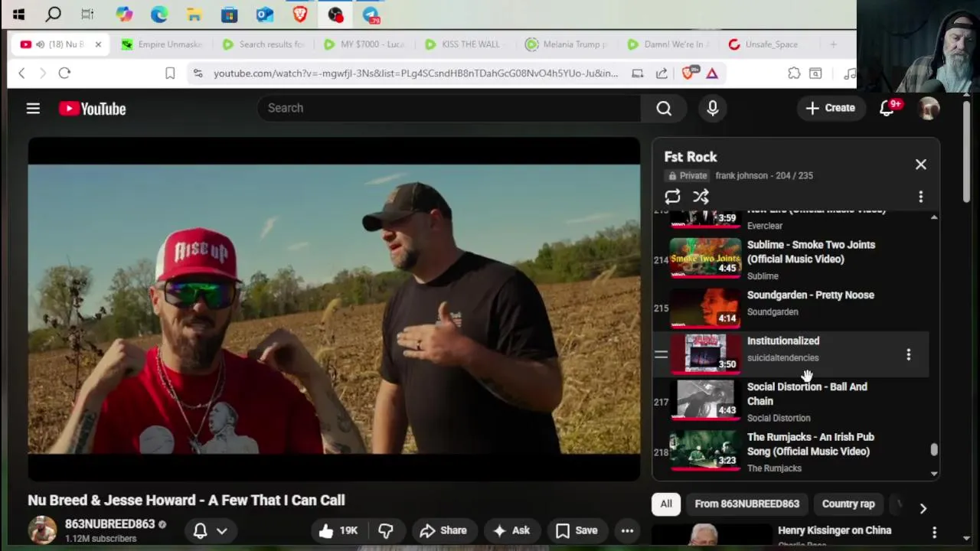Open the YouTube guide hamburger menu
This screenshot has width=980, height=551.
point(33,109)
